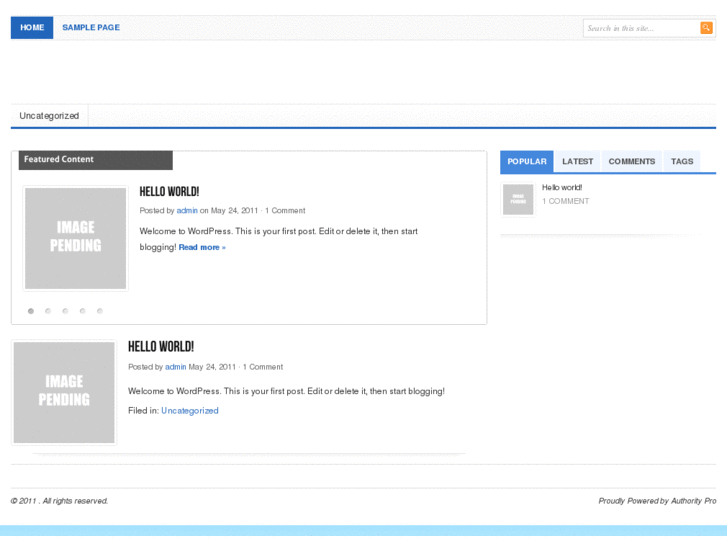This screenshot has height=545, width=727.
Task: Switch to the COMMENTS tab
Action: 631,161
